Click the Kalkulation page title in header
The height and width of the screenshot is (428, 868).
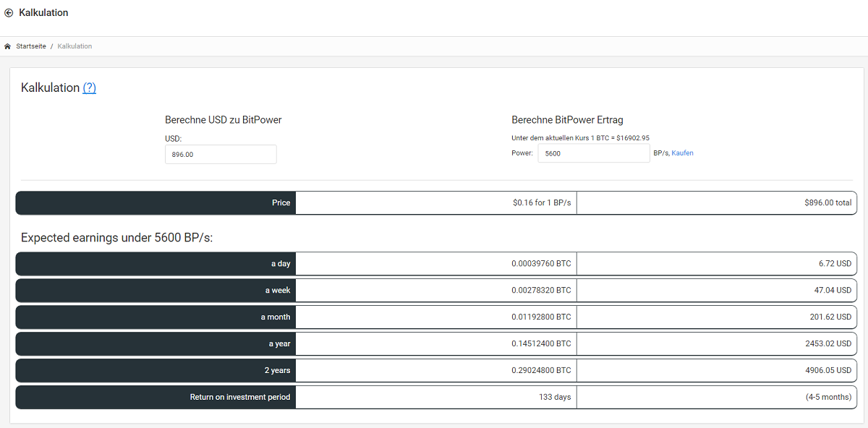[43, 13]
